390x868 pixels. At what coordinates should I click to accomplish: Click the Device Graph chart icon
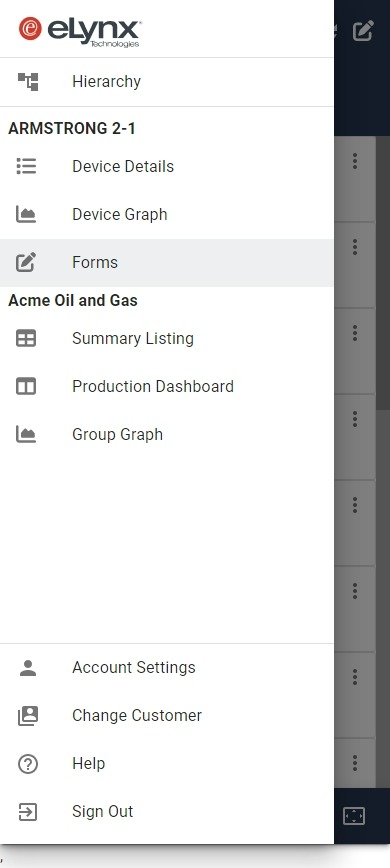click(26, 214)
